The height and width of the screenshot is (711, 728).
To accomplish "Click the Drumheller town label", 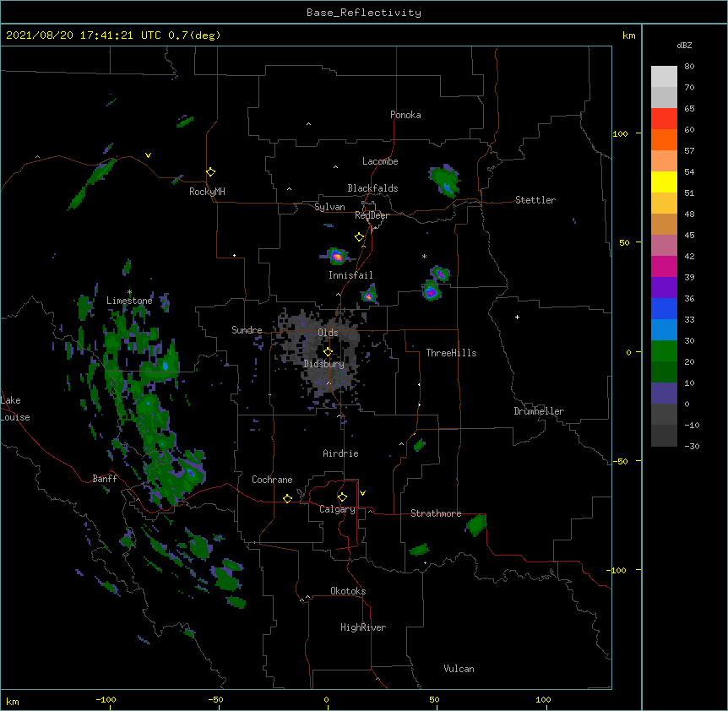I will pos(539,411).
